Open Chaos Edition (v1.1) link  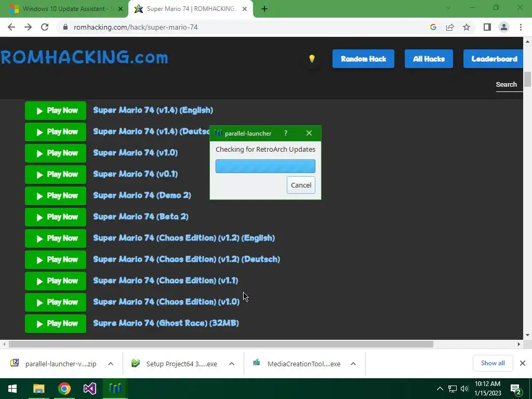point(166,281)
